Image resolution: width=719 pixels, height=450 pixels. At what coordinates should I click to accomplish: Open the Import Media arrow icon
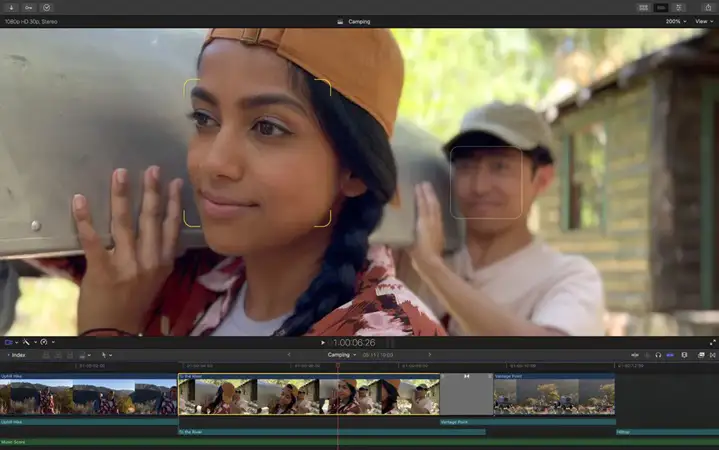(11, 7)
